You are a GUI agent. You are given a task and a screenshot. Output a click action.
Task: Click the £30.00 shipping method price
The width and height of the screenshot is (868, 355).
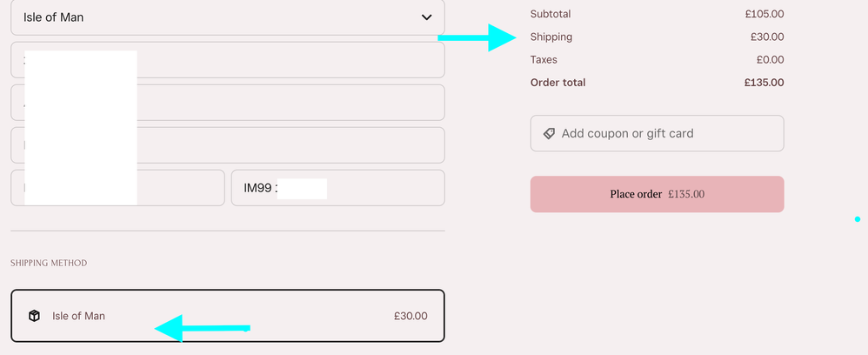pyautogui.click(x=411, y=316)
